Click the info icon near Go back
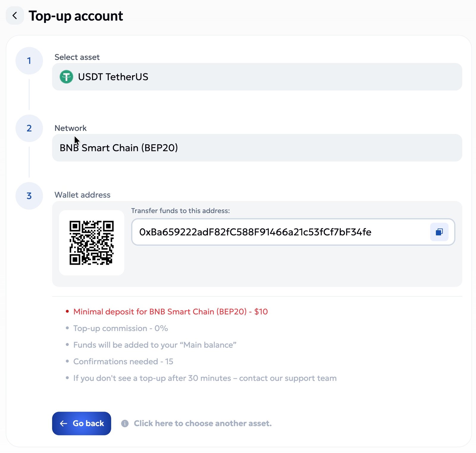Viewport: 476px width, 453px height. pos(125,423)
